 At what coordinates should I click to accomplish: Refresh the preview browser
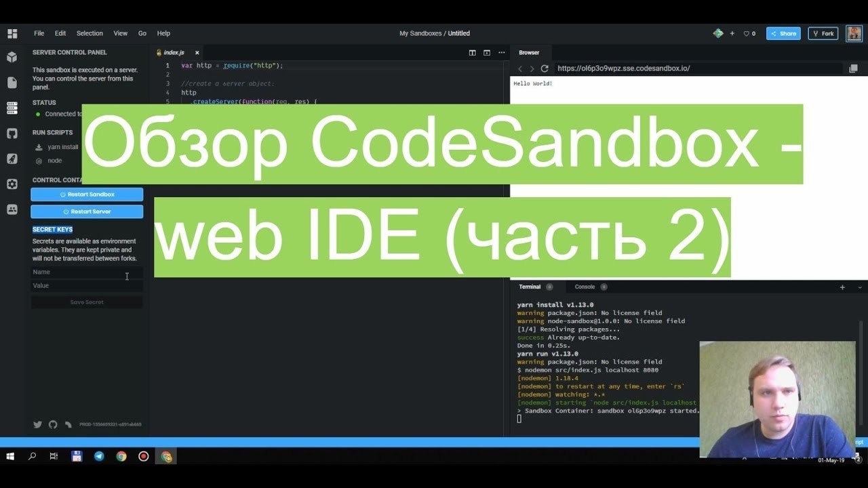pos(545,68)
